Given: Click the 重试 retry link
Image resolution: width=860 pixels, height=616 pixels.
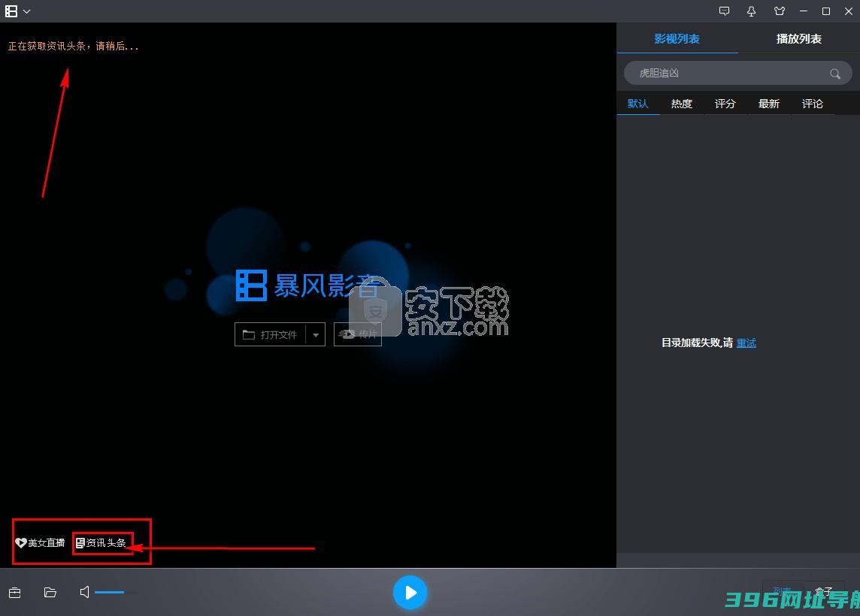Looking at the screenshot, I should 746,343.
